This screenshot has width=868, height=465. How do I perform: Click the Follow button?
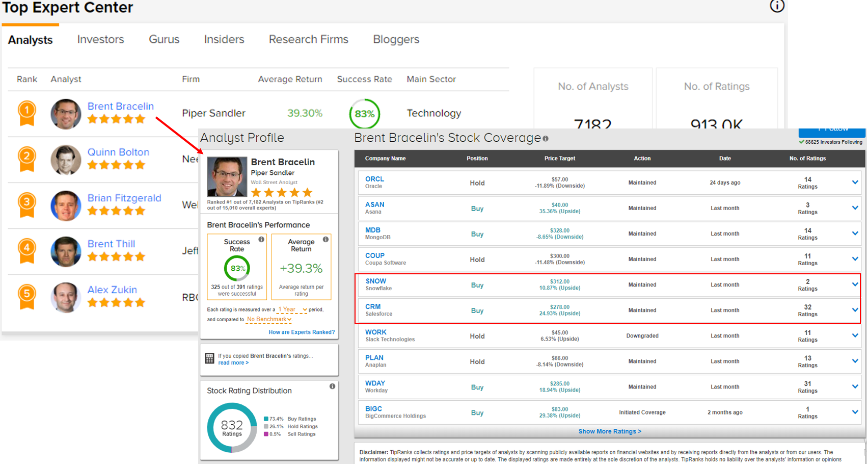tap(832, 132)
